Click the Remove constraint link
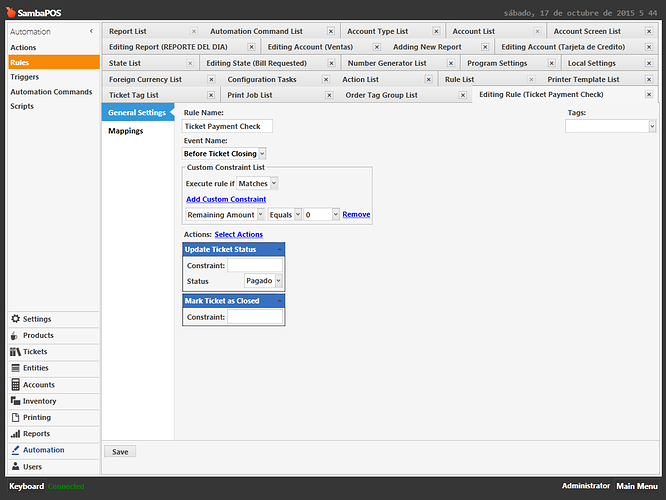The height and width of the screenshot is (500, 666). pyautogui.click(x=356, y=215)
